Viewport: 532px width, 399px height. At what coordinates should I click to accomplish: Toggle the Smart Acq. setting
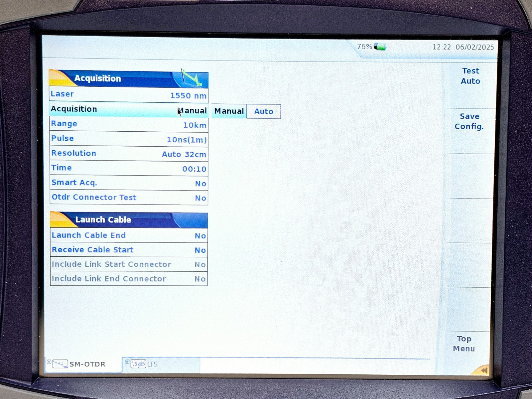click(129, 183)
